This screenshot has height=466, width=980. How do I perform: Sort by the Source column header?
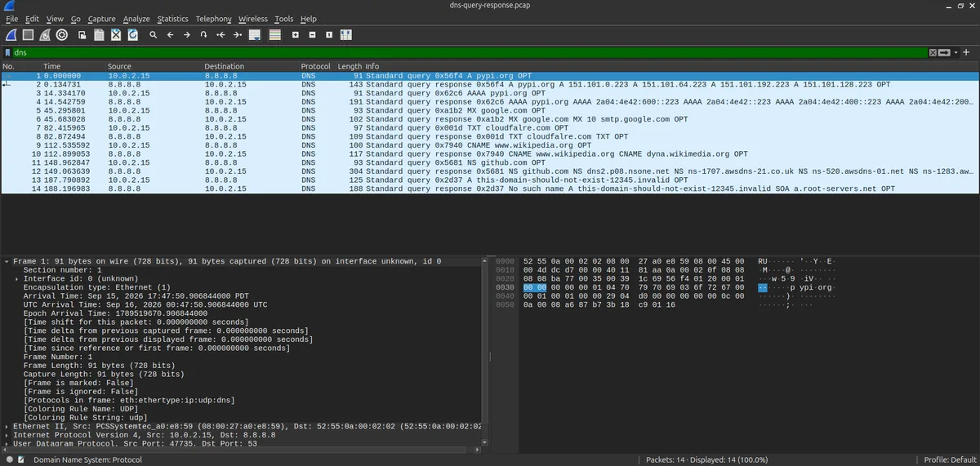point(153,66)
